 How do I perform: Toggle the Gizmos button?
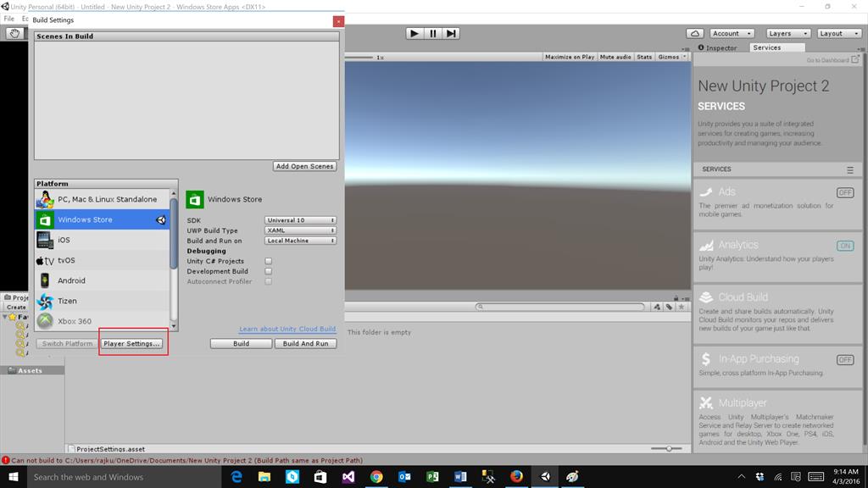668,57
